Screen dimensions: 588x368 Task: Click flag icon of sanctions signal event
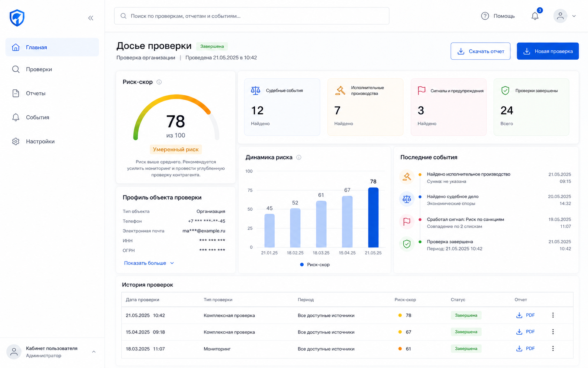[407, 222]
